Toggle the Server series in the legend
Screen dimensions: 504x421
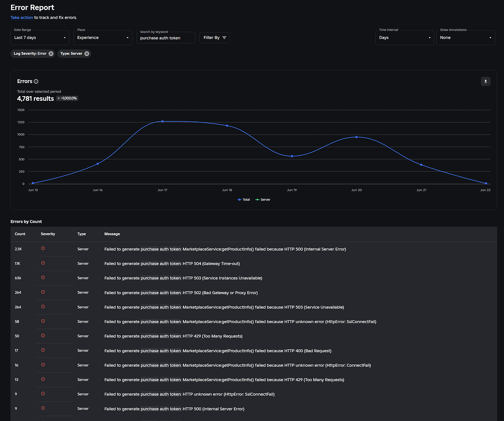tap(263, 200)
